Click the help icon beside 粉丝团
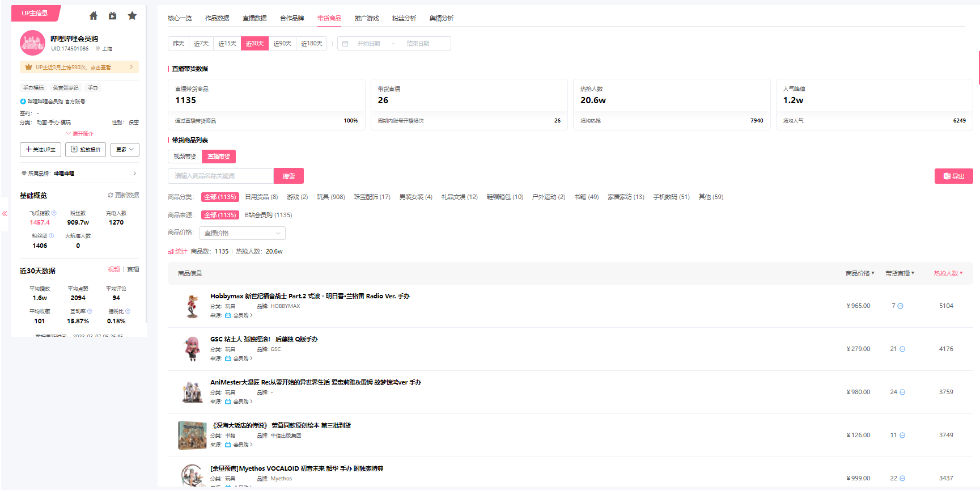Viewport: 980px width, 490px height. pos(51,236)
